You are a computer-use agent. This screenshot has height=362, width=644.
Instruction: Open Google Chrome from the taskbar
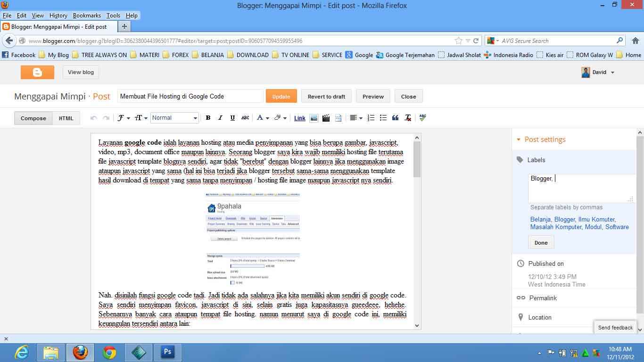pyautogui.click(x=109, y=352)
